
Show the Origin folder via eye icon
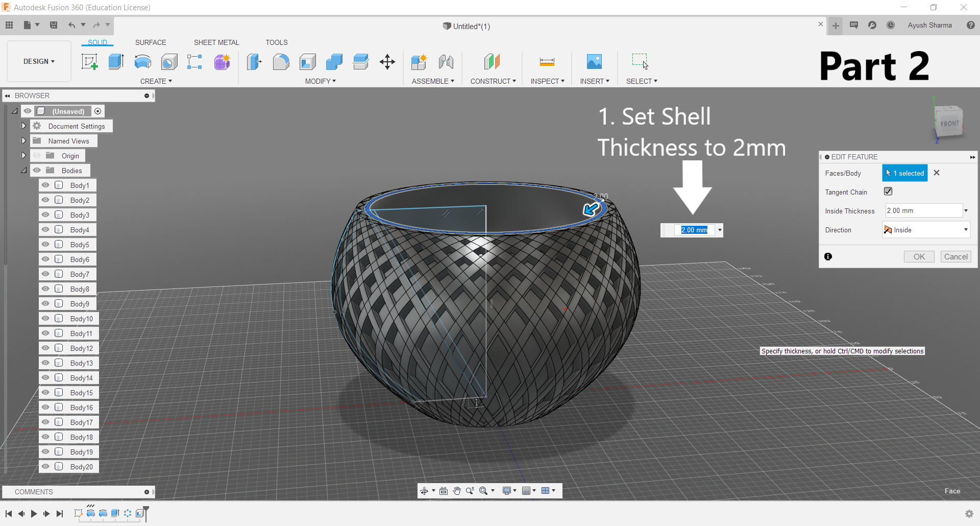[37, 156]
